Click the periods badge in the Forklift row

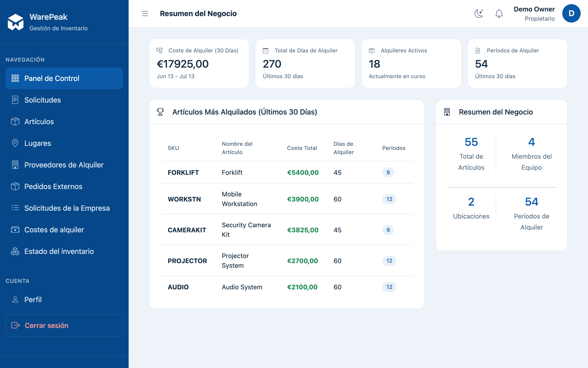pos(388,172)
